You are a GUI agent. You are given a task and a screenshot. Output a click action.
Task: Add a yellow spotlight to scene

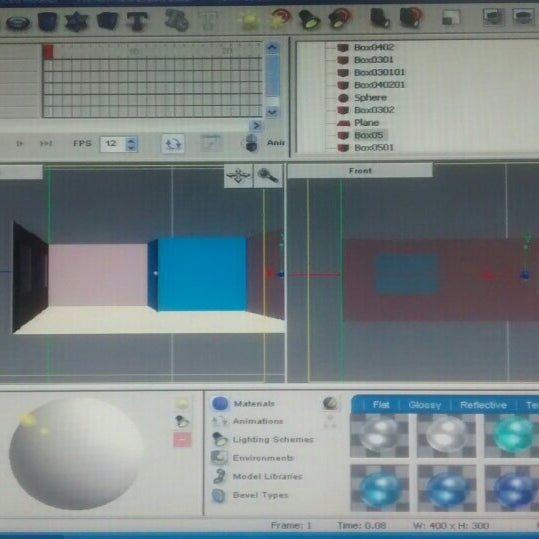tap(309, 19)
